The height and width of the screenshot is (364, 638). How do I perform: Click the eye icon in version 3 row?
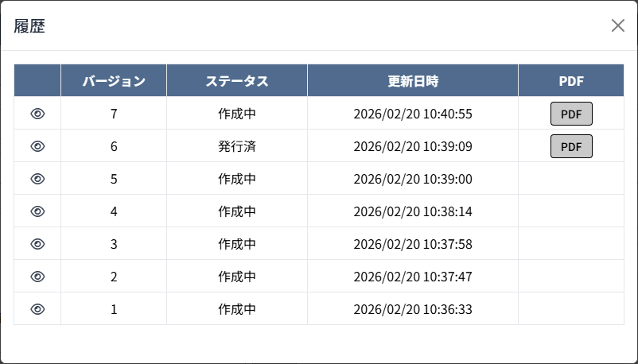[37, 244]
